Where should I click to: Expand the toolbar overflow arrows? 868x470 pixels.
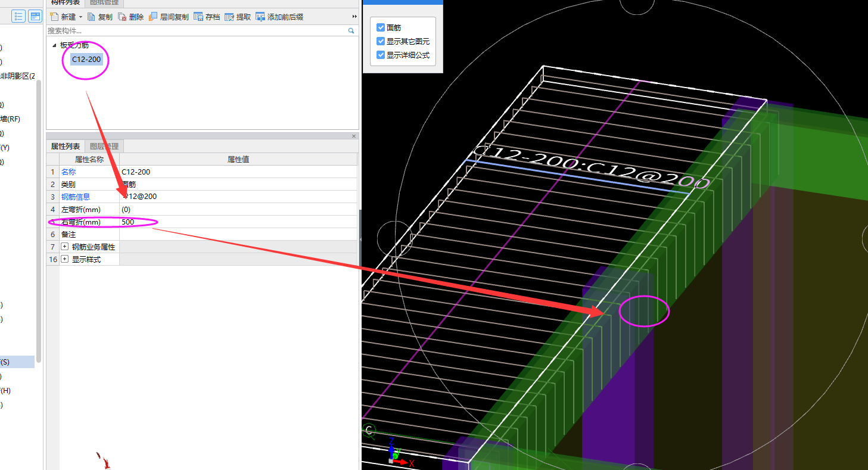coord(355,17)
